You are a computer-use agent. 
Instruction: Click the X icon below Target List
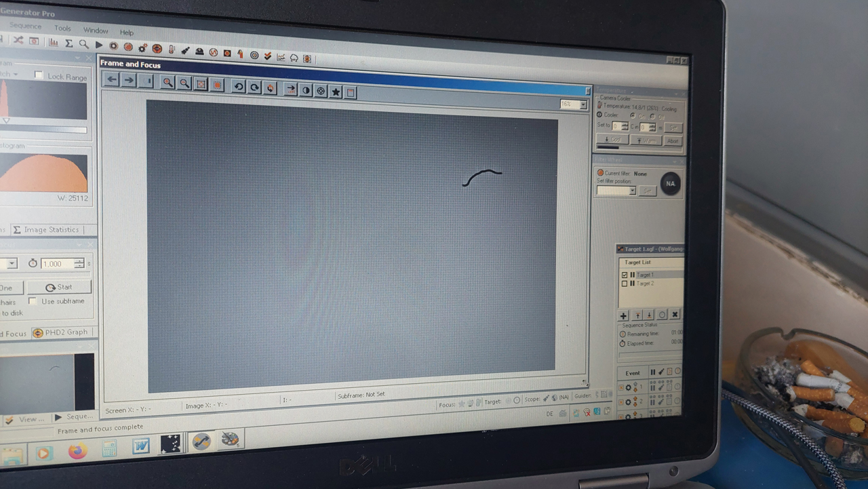tap(675, 315)
